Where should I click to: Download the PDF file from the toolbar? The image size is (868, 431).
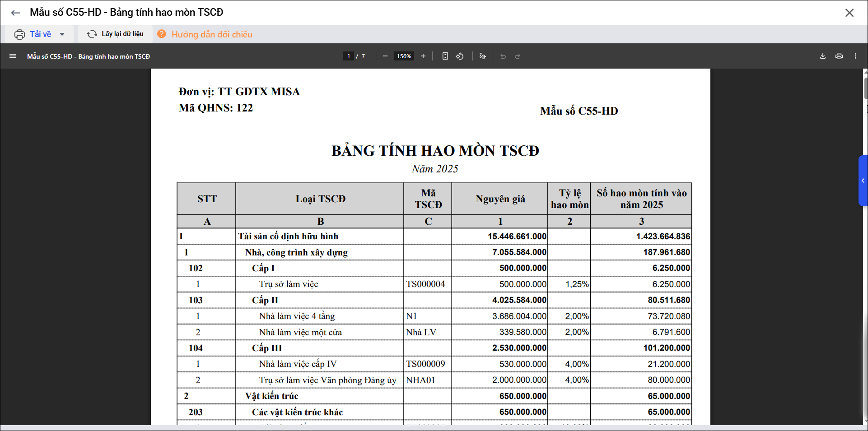point(823,56)
